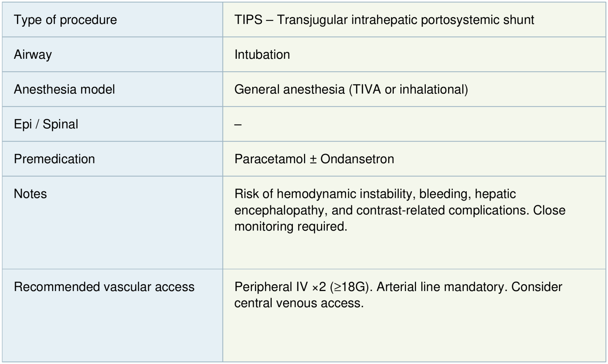Click the "Epi / Spinal" label

click(x=46, y=124)
